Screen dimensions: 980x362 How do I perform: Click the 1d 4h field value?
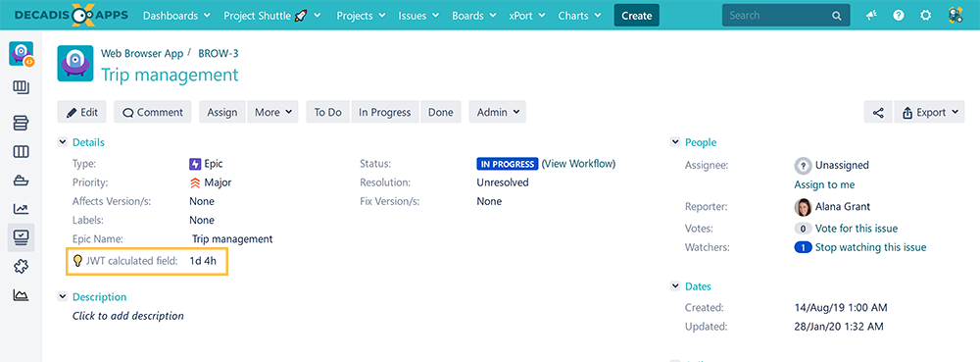tap(203, 261)
